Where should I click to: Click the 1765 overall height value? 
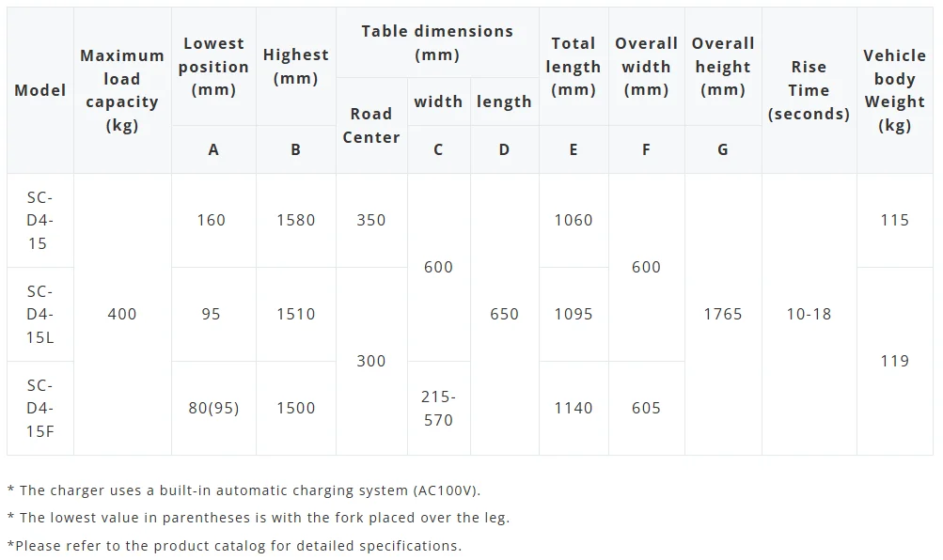point(723,314)
